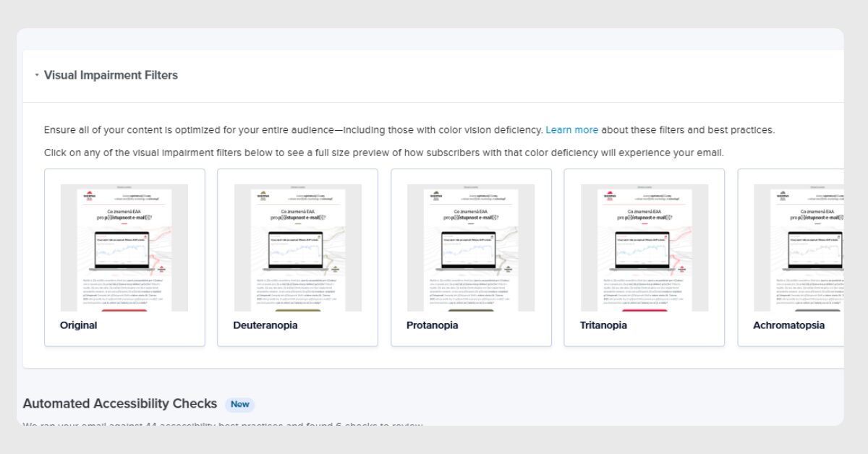This screenshot has width=868, height=454.
Task: Click the logo in Protanopia preview
Action: point(436,195)
